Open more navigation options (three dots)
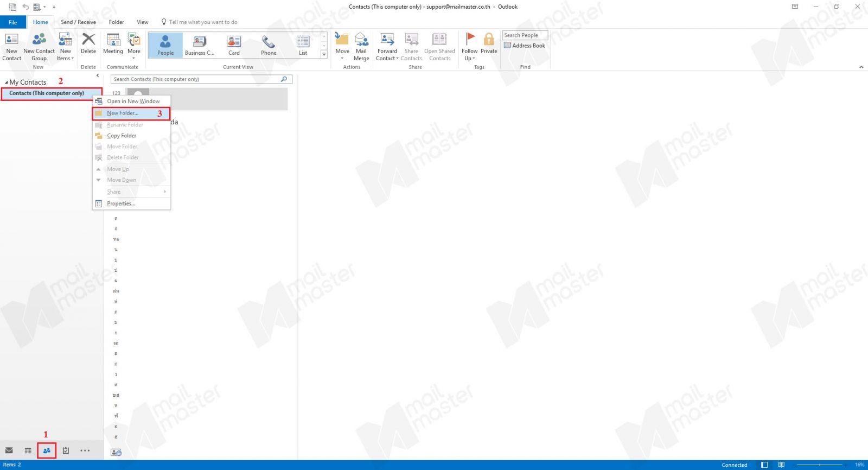The image size is (868, 470). click(85, 450)
